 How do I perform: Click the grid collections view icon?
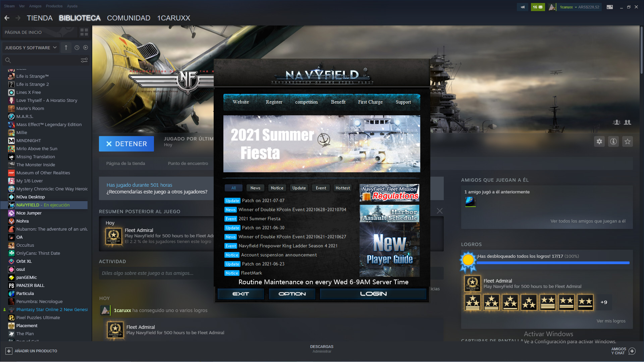click(84, 32)
